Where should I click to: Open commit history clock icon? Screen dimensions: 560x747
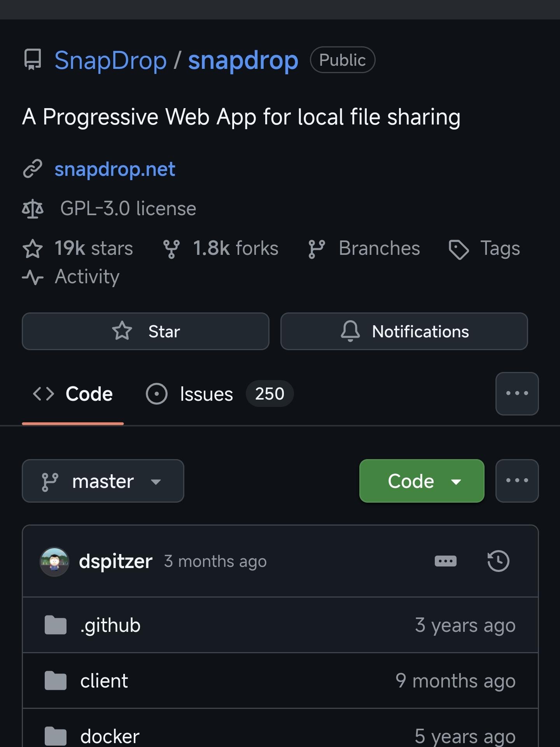[498, 561]
